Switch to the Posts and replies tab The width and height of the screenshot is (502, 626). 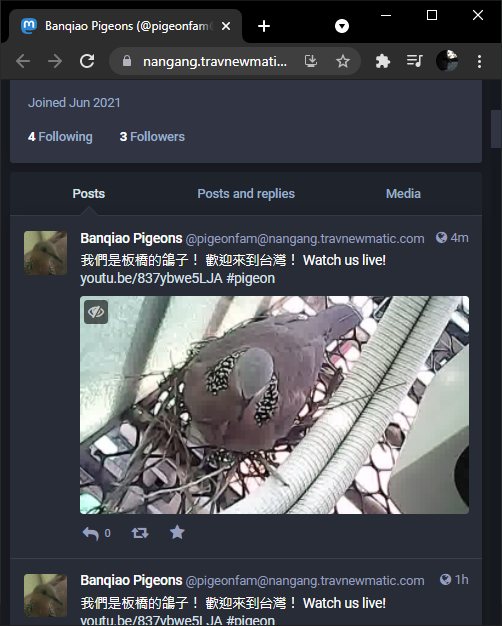[x=246, y=194]
